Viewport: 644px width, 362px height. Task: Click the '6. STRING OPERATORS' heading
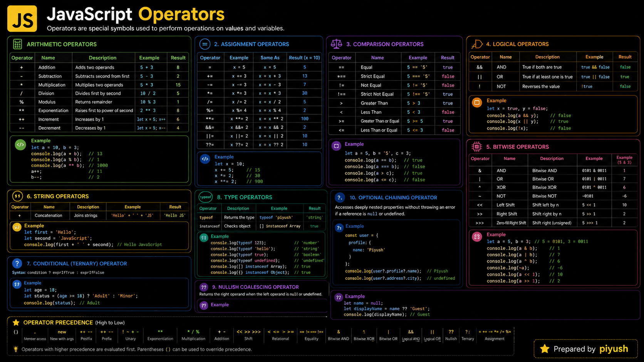point(58,196)
